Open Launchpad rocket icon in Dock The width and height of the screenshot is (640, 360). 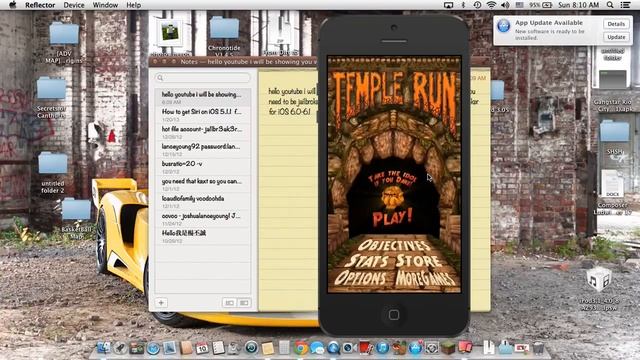pyautogui.click(x=120, y=348)
